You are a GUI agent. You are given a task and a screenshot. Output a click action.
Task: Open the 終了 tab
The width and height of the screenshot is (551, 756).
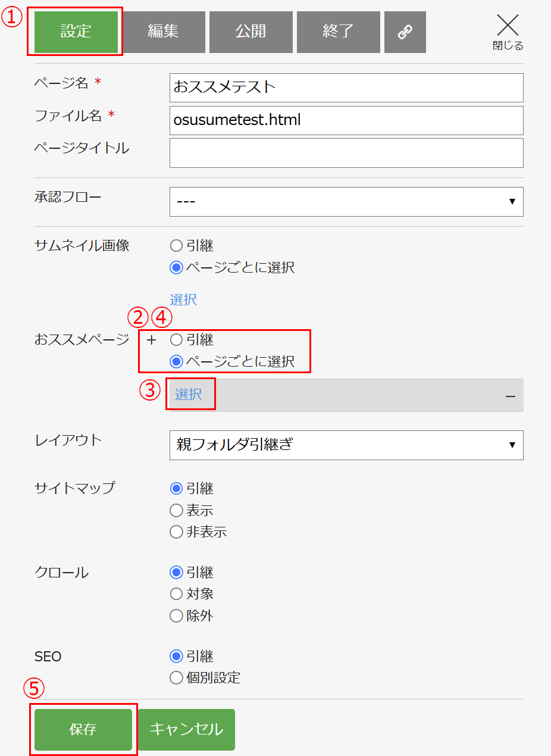(x=339, y=32)
